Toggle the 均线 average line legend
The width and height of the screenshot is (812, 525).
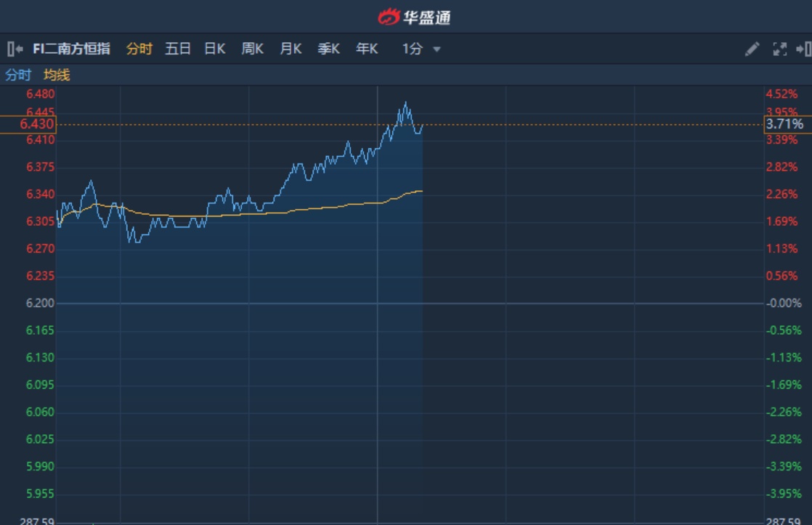click(57, 75)
